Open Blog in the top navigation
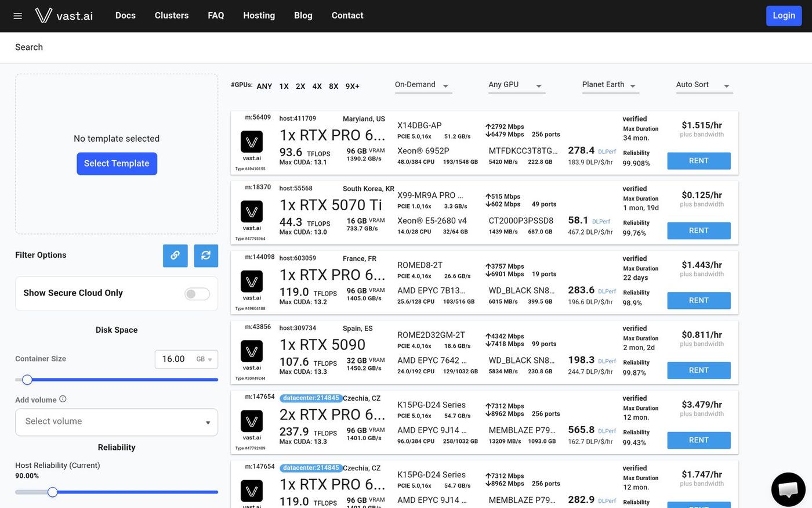The height and width of the screenshot is (508, 812). 303,16
